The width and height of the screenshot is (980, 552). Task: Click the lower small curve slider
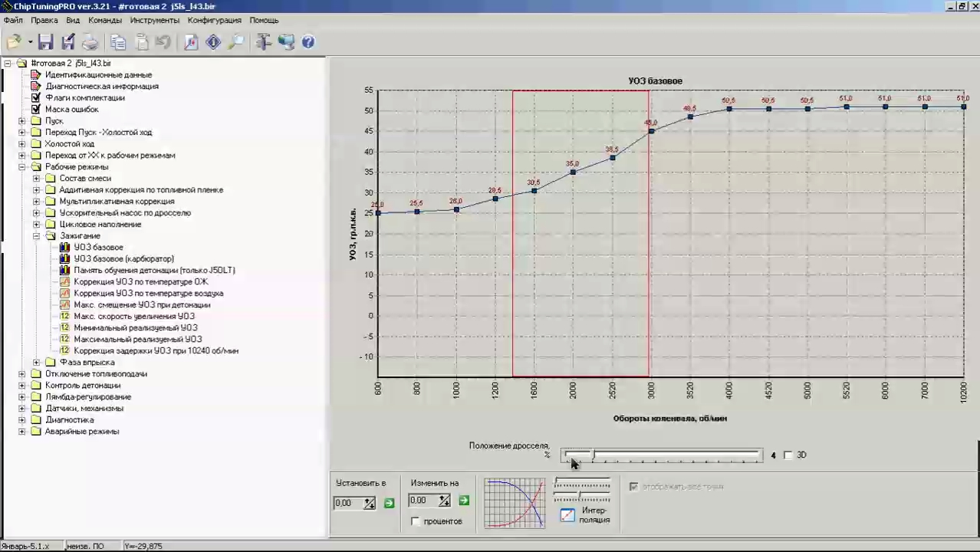[582, 495]
